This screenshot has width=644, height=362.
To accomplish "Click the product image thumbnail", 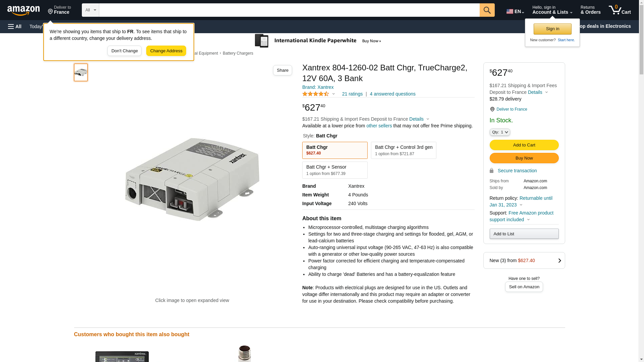I will coord(81,72).
